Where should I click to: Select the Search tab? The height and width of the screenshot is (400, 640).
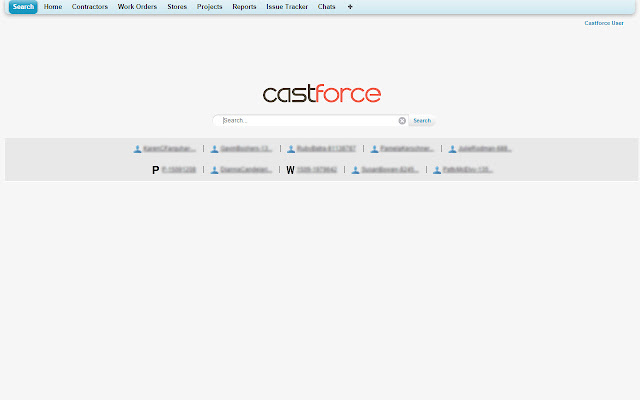click(23, 7)
